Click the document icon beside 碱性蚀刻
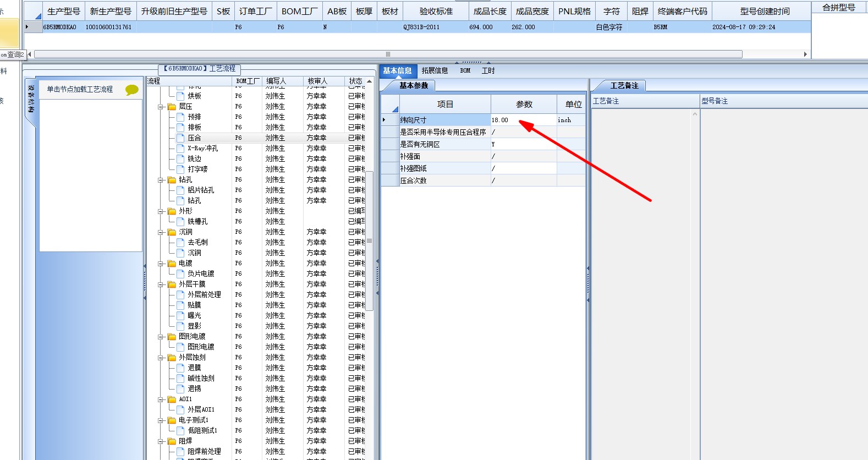 point(180,379)
